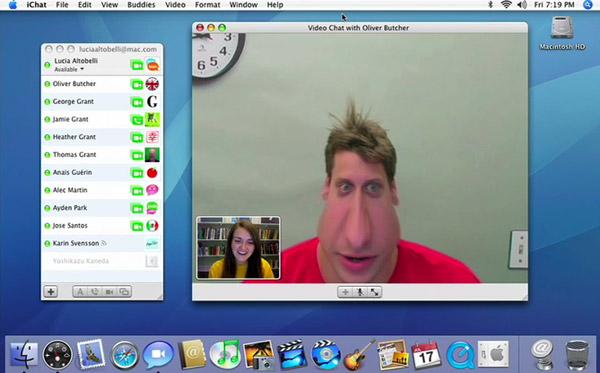Open the File menu
600x373 pixels.
click(62, 5)
